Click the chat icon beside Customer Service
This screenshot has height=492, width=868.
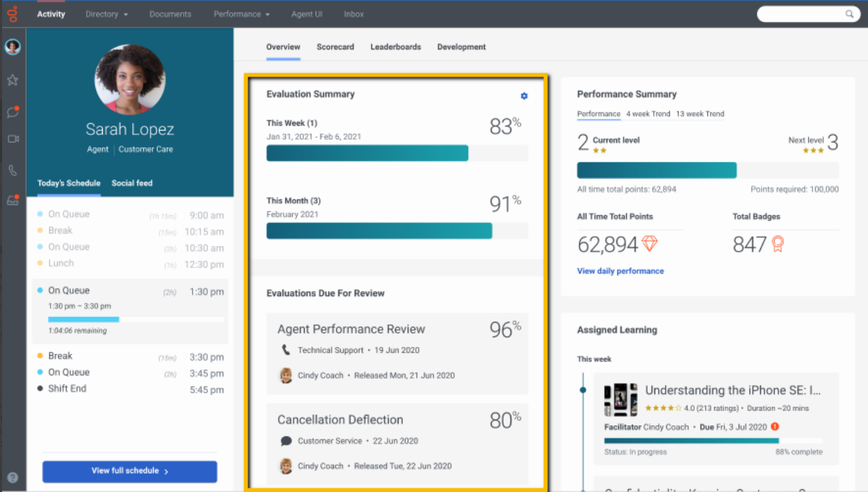[286, 441]
